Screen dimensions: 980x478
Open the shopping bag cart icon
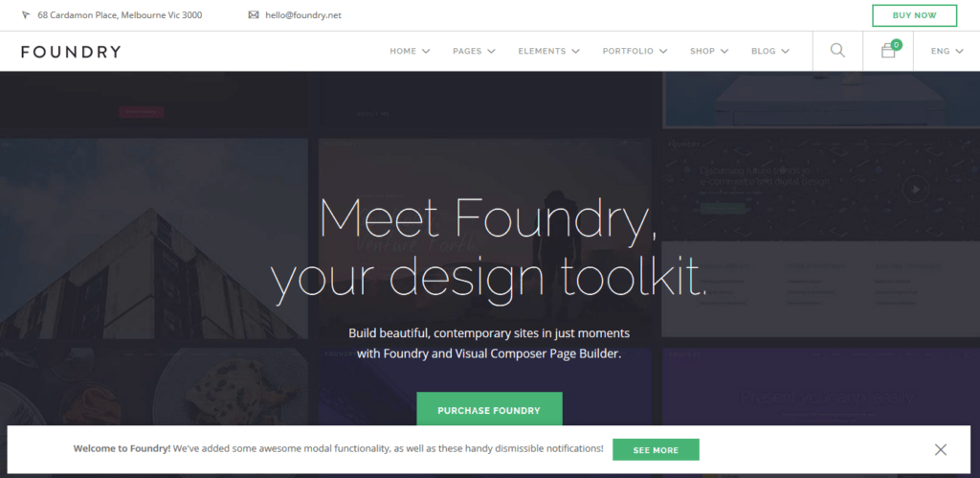pyautogui.click(x=888, y=52)
